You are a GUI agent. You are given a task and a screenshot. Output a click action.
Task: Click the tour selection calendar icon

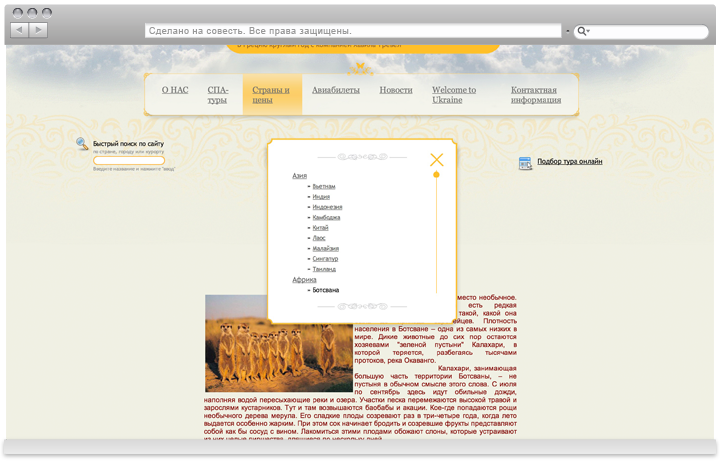coord(525,163)
